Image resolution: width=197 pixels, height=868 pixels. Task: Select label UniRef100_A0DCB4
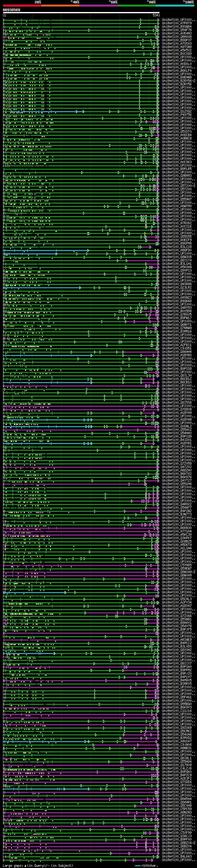pyautogui.click(x=177, y=135)
